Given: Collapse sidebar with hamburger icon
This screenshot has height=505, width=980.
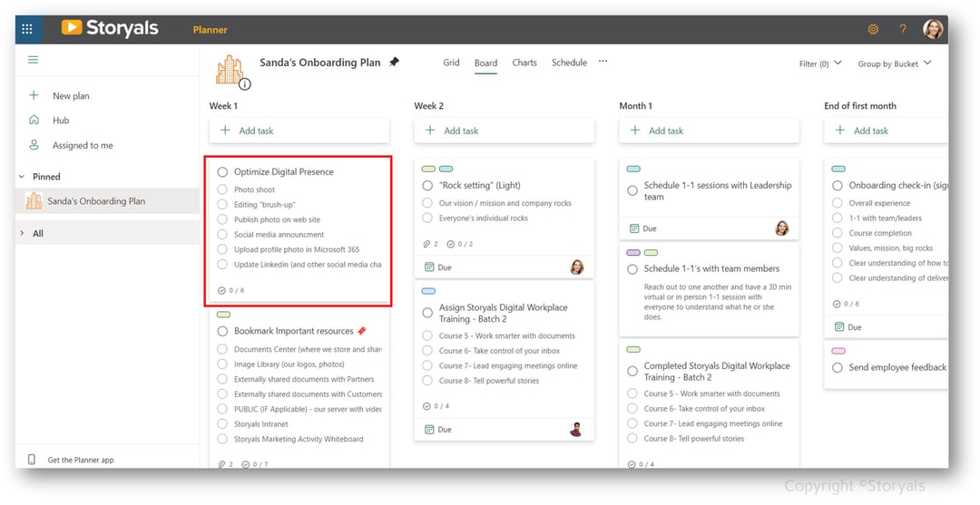Looking at the screenshot, I should point(34,60).
